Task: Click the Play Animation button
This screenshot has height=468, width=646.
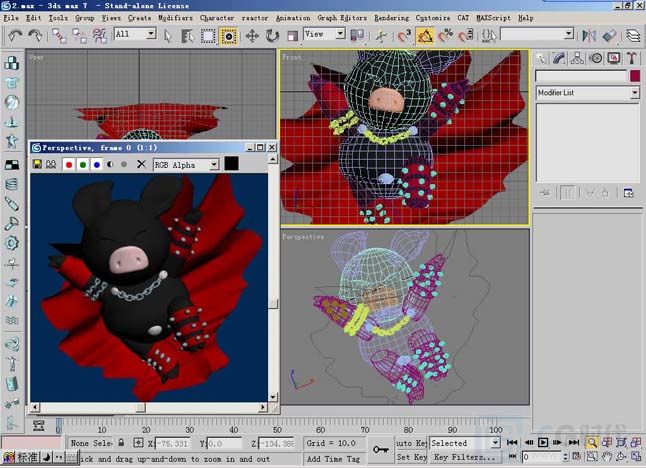Action: 543,442
